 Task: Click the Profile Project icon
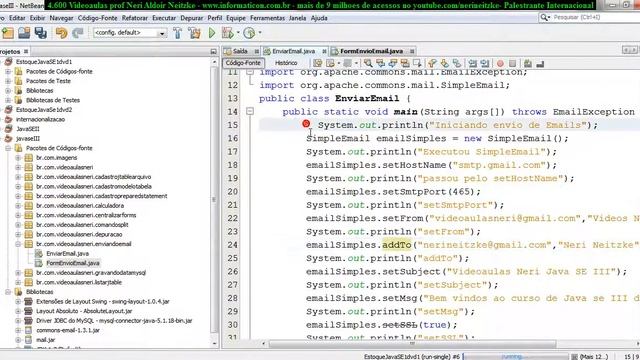coord(249,33)
